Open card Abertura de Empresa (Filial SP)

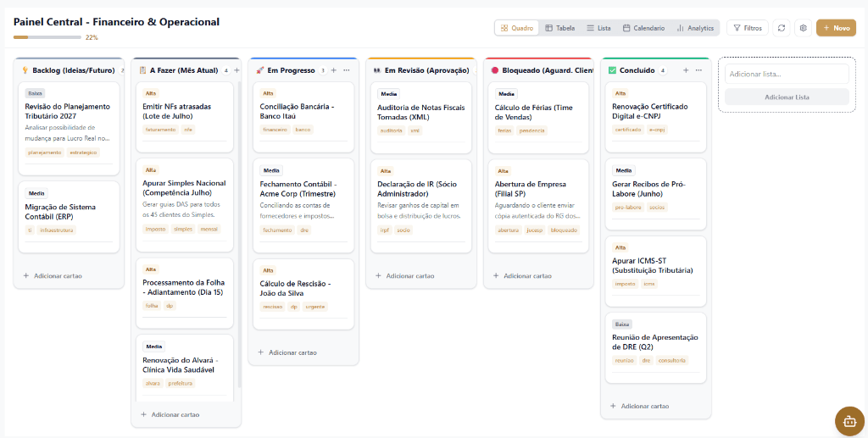[538, 206]
